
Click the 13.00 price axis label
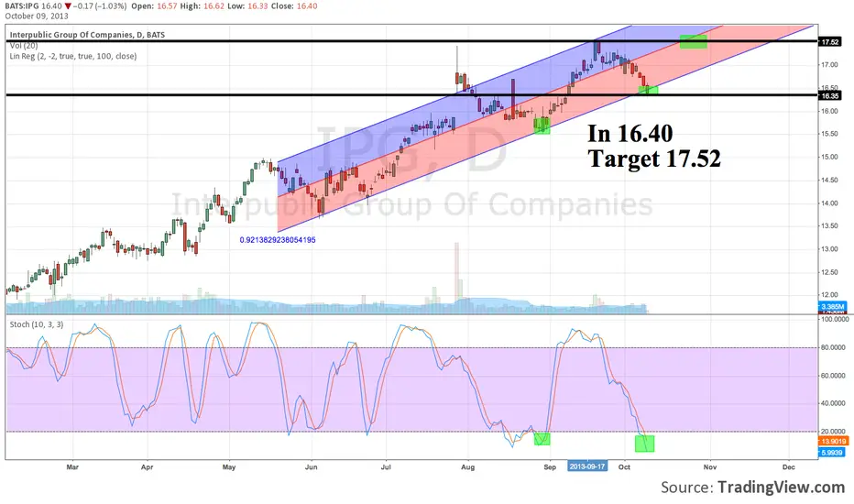(830, 249)
